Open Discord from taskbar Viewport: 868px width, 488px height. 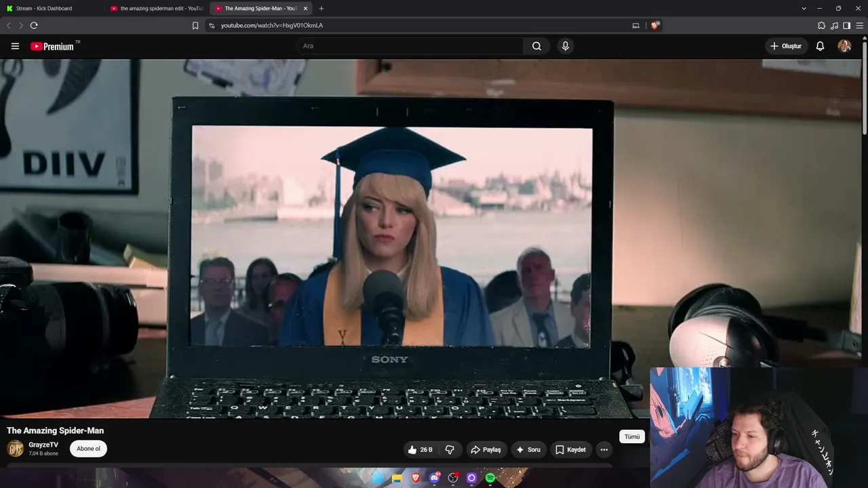435,479
